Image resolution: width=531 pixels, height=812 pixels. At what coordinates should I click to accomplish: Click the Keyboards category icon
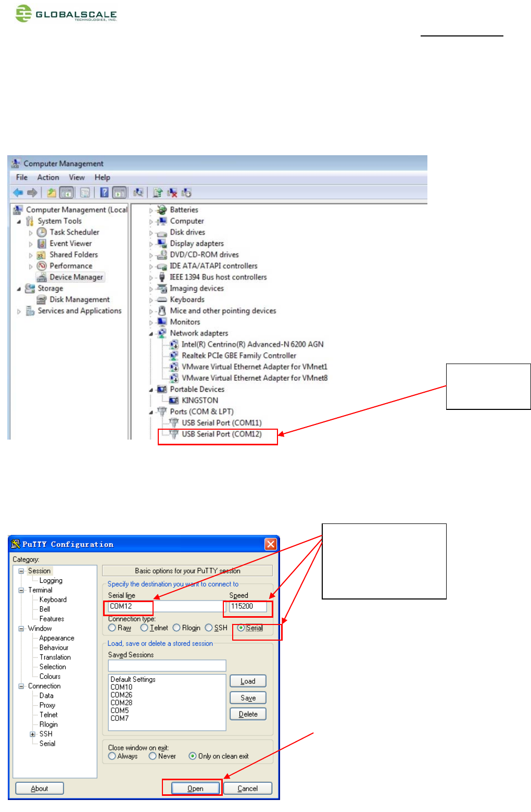point(162,299)
